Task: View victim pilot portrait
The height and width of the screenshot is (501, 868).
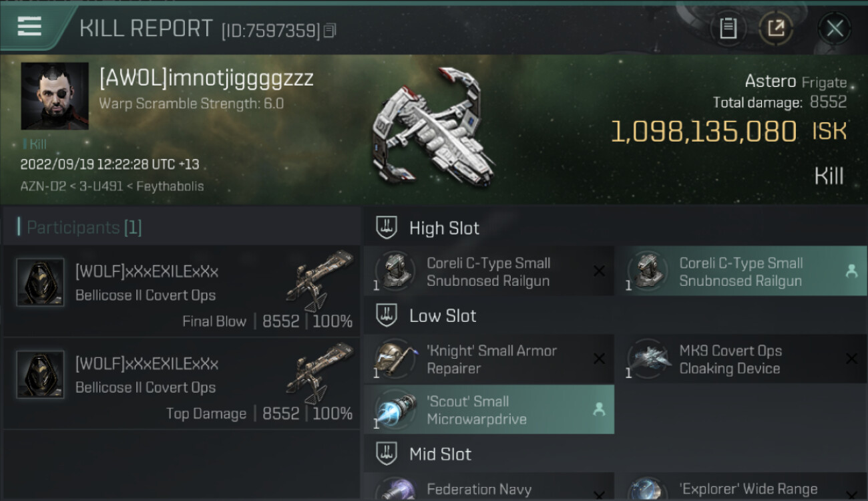Action: click(x=55, y=96)
